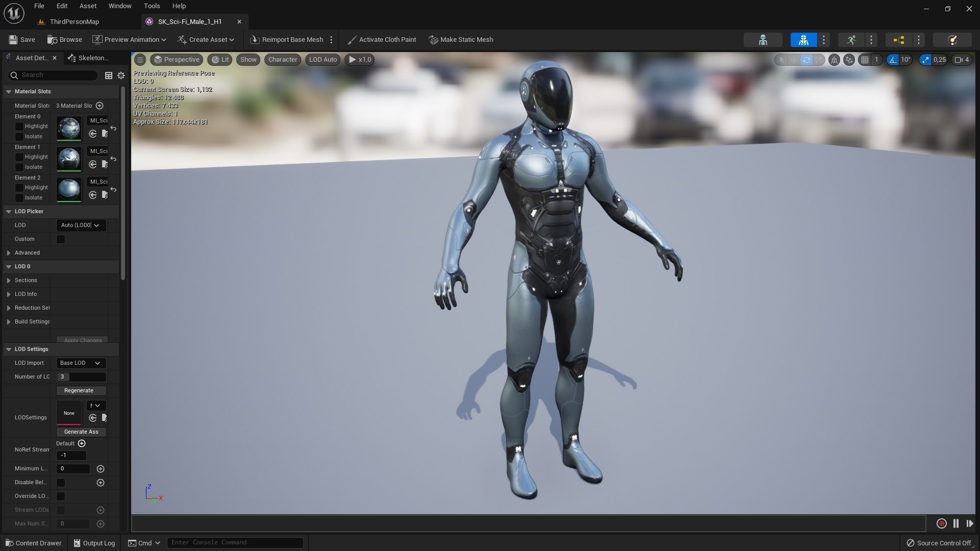Step forward with the play arrow
The image size is (980, 551).
coord(970,523)
